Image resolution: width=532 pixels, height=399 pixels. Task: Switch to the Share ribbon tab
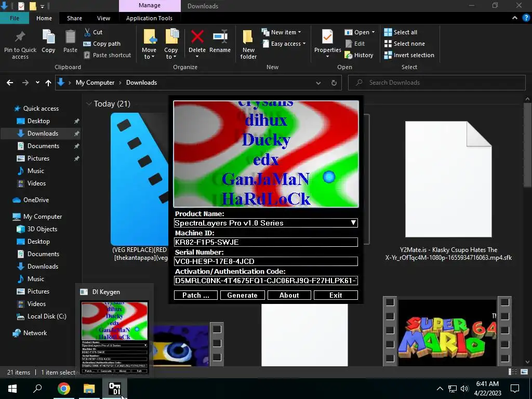74,18
